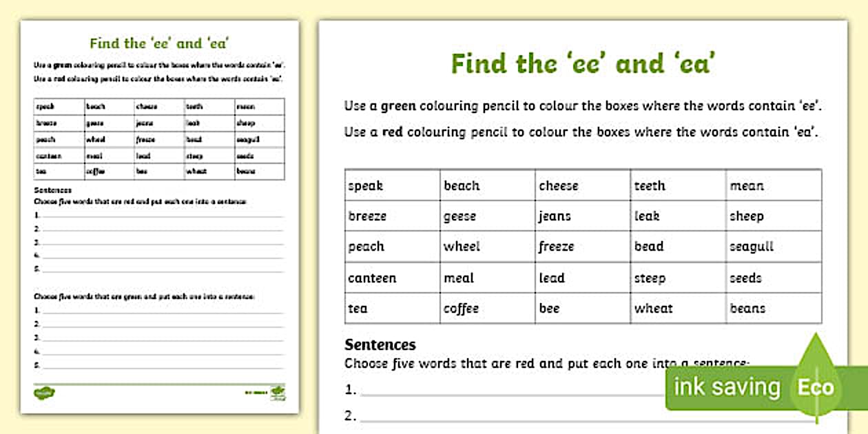The width and height of the screenshot is (868, 434).
Task: Open the small worksheet preview by its title
Action: click(x=159, y=43)
